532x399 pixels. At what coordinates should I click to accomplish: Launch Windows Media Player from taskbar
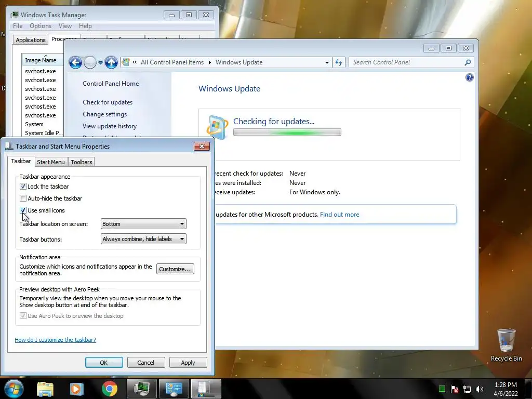pos(77,389)
